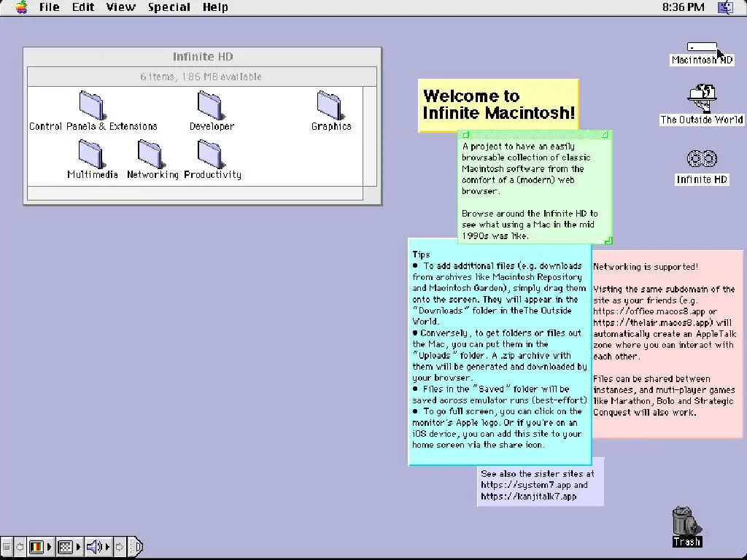
Task: Click 'A project to have an easily' note text
Action: (519, 146)
